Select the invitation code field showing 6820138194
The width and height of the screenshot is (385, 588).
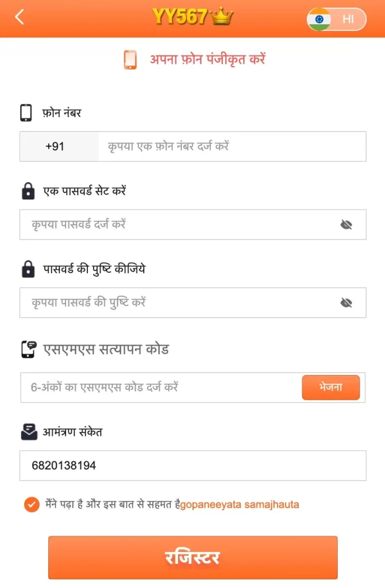coord(192,466)
